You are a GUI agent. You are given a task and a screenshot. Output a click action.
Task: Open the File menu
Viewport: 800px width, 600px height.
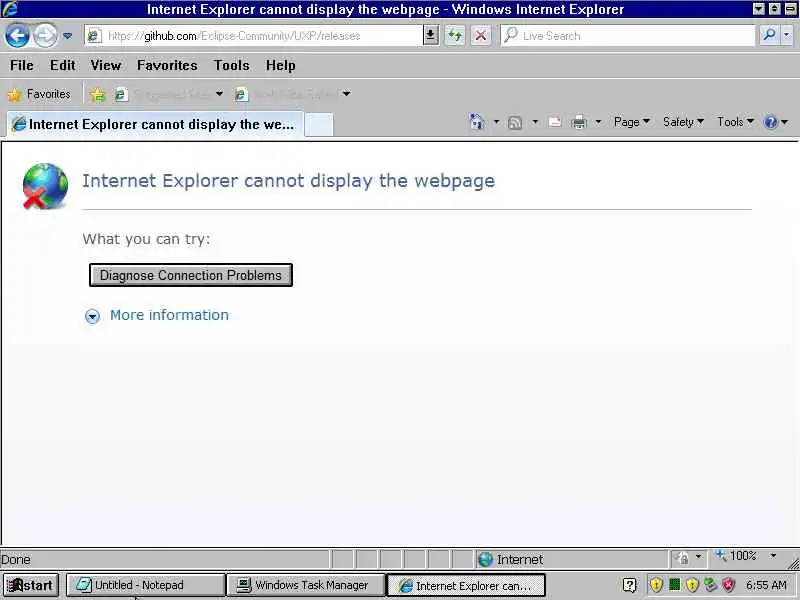click(x=22, y=65)
